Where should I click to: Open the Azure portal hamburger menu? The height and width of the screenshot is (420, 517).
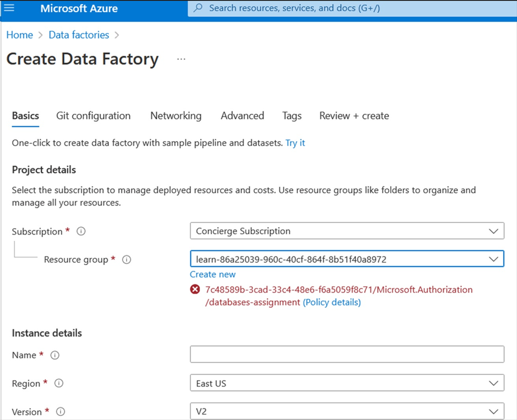point(9,7)
